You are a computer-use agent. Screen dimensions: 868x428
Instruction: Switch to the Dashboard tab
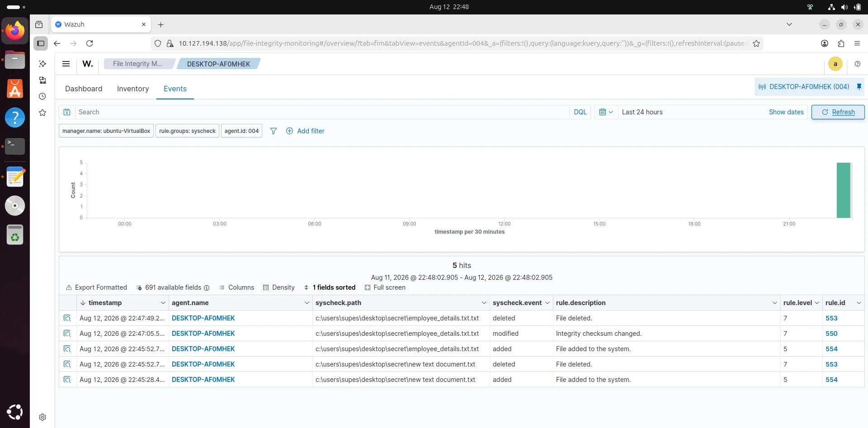pyautogui.click(x=84, y=89)
